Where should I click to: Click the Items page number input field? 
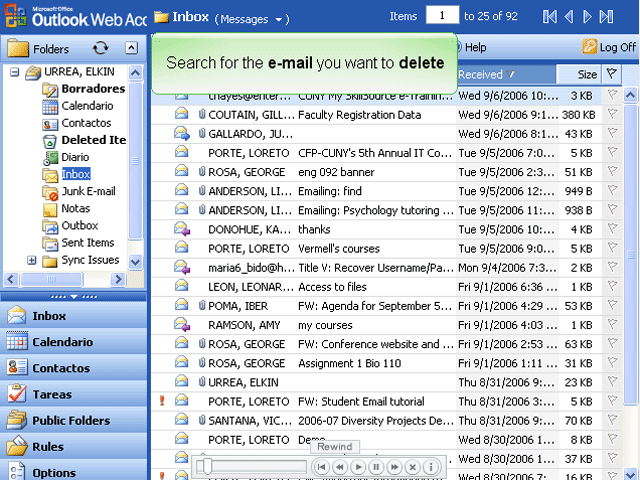440,16
